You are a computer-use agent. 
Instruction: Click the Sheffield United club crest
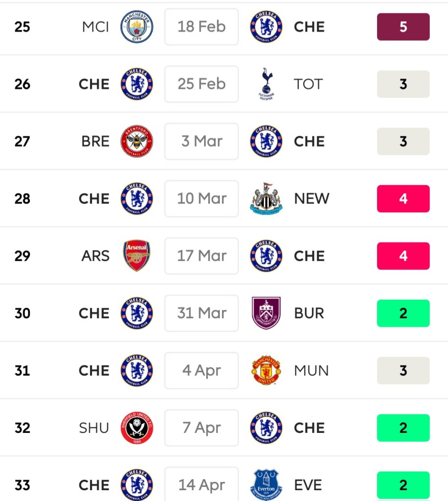click(137, 428)
